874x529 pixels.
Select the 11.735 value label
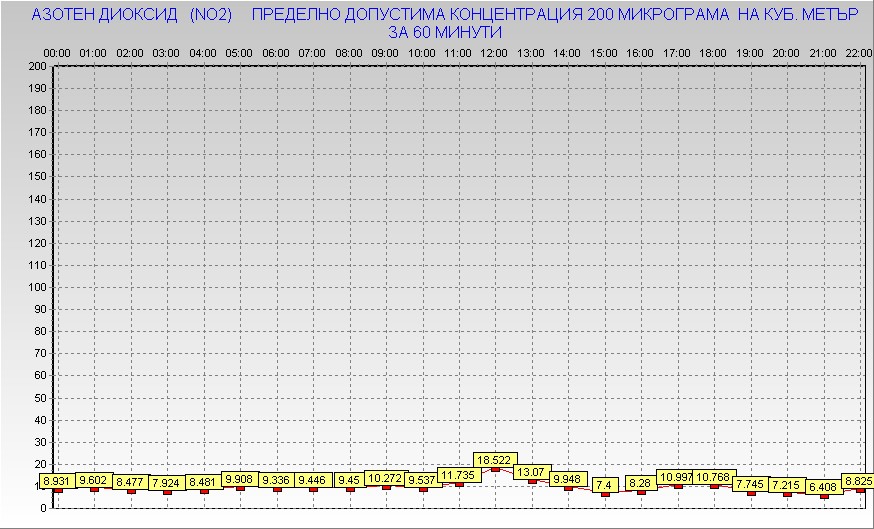tap(459, 475)
